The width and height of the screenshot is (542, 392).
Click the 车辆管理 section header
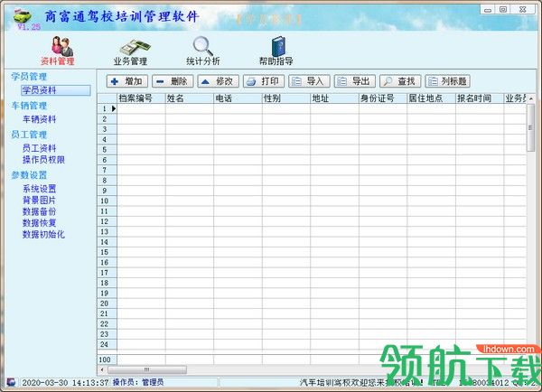pos(29,106)
